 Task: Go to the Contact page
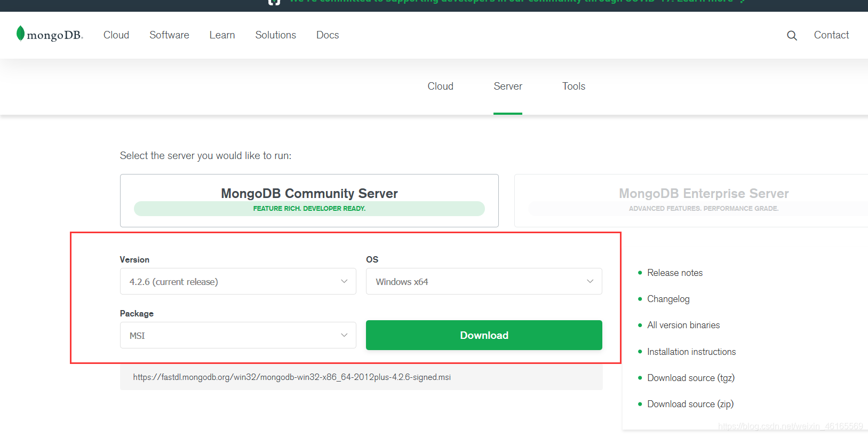pyautogui.click(x=831, y=35)
